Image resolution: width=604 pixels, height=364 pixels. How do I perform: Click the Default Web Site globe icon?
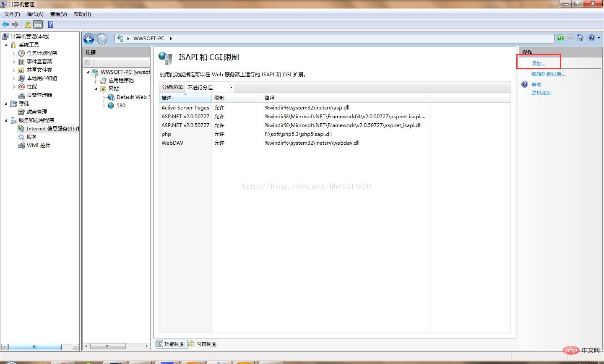tap(111, 97)
